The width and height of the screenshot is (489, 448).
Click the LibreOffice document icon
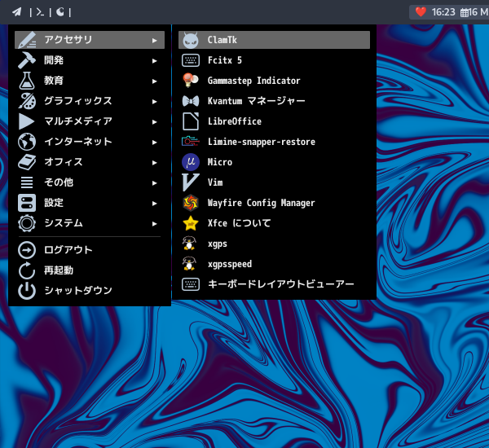point(191,121)
